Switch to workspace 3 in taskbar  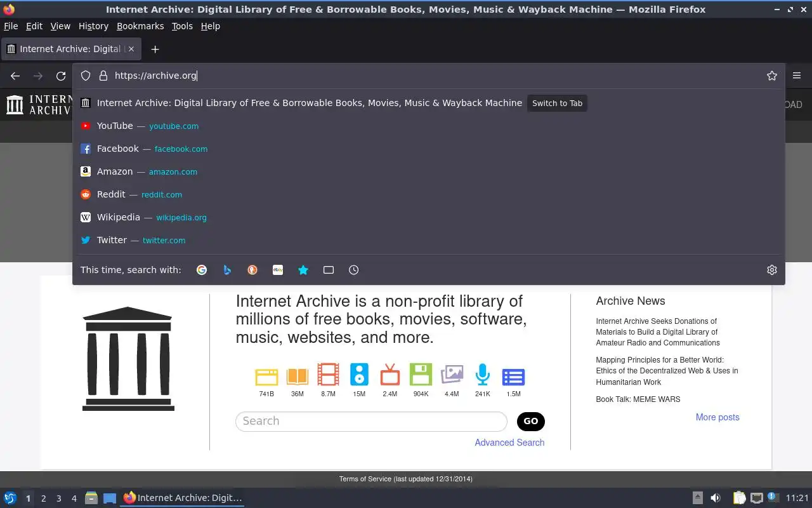click(58, 498)
